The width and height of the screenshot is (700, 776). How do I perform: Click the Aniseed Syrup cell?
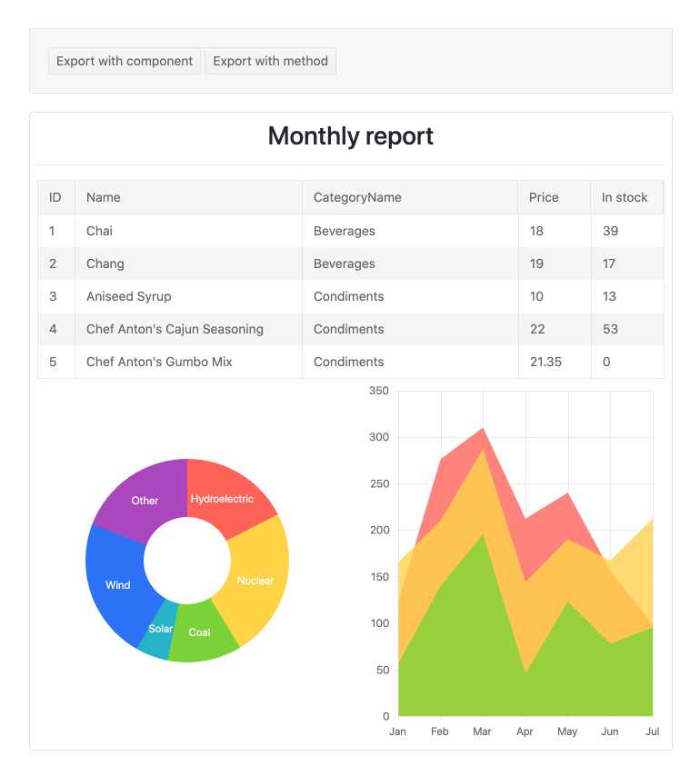pos(129,296)
